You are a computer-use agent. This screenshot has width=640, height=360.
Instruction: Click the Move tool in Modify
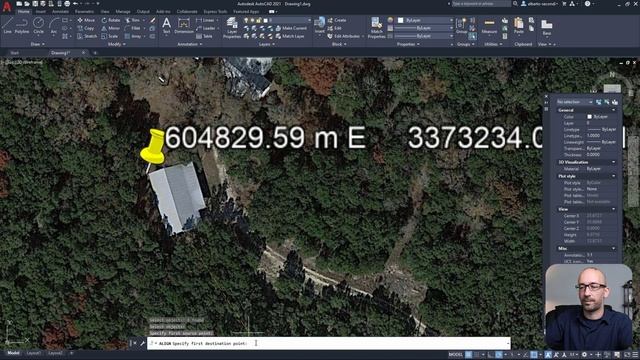pos(86,20)
